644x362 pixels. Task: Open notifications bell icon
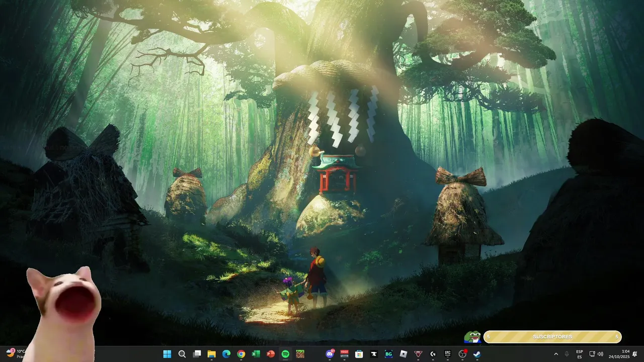tap(635, 354)
